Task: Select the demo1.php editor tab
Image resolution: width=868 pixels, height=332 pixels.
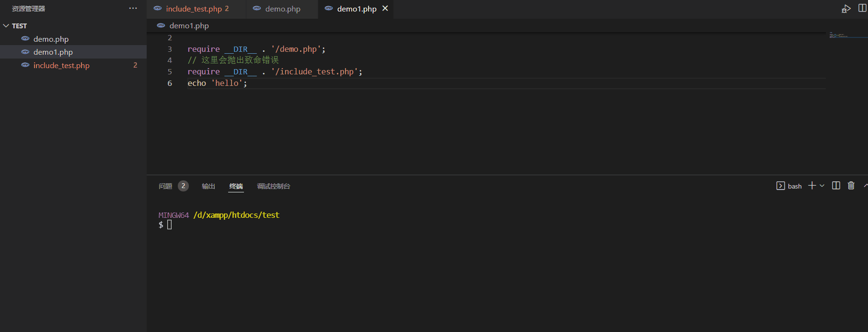Action: point(357,9)
